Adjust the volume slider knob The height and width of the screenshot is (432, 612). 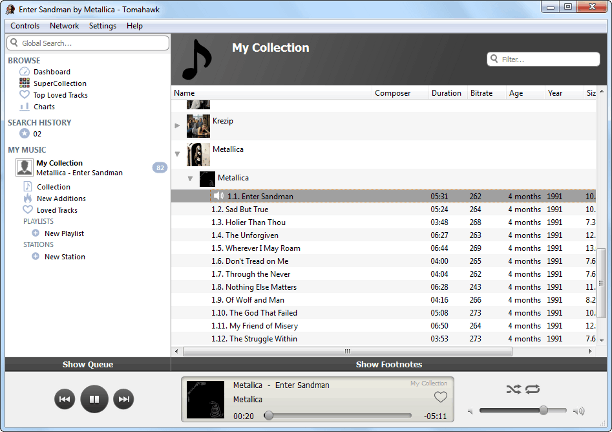coord(543,410)
